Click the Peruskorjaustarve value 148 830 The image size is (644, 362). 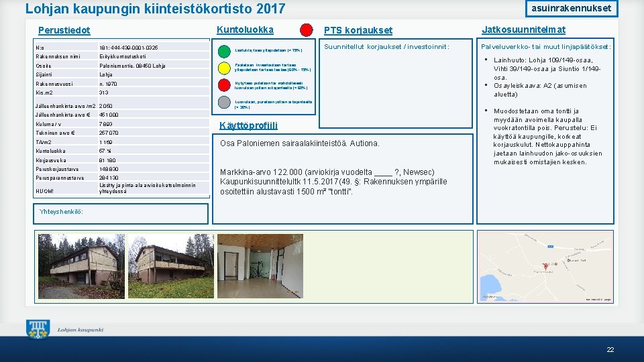click(x=109, y=169)
